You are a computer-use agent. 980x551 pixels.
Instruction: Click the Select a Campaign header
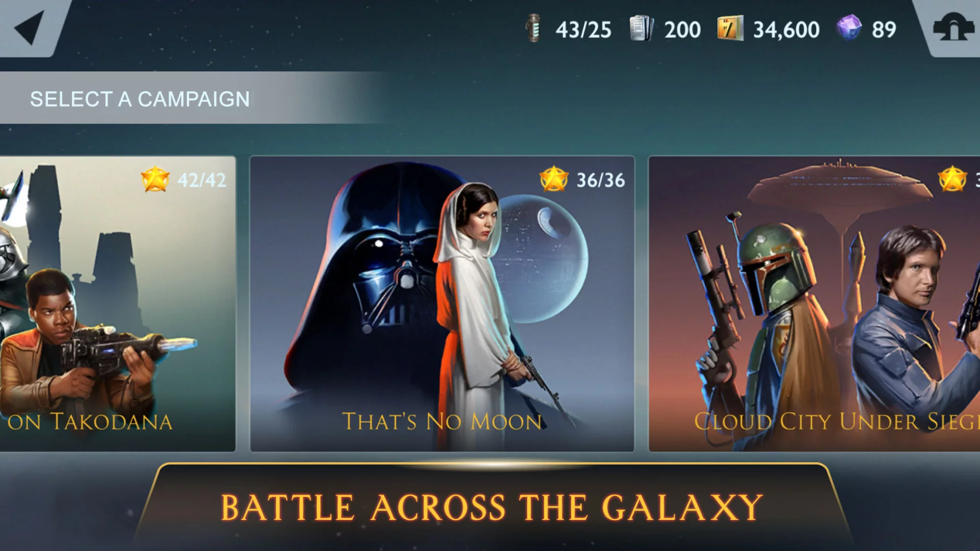tap(140, 99)
